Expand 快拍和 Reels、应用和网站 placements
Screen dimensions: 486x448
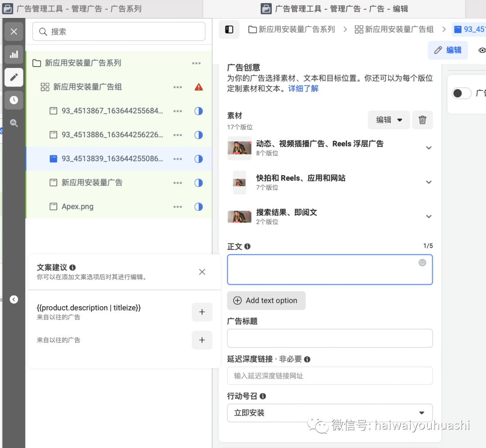428,182
